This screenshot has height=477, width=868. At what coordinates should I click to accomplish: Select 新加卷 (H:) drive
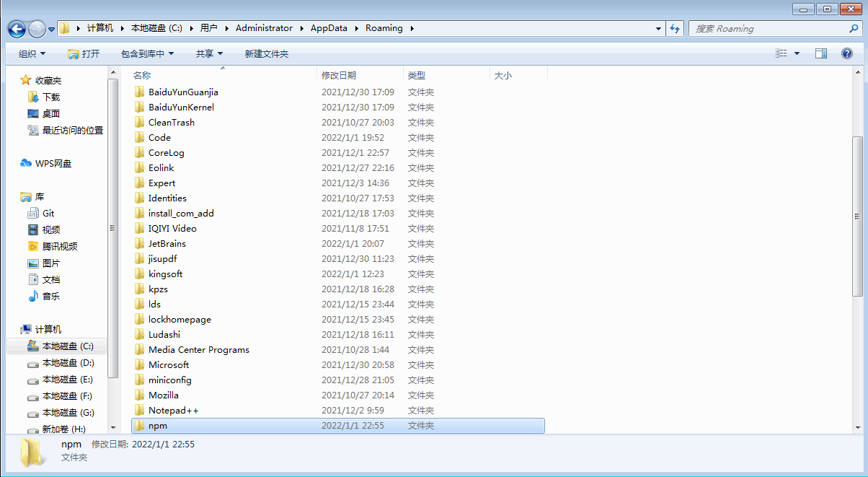tap(63, 429)
